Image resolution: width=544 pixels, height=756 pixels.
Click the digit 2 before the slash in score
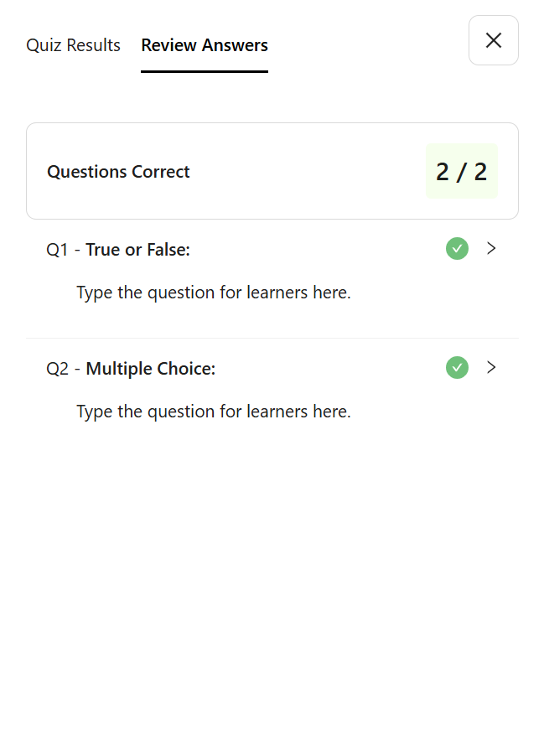point(443,172)
